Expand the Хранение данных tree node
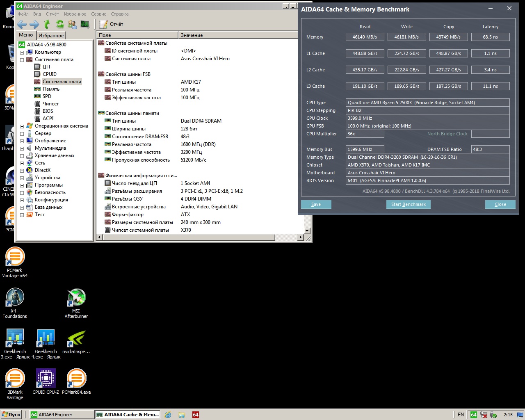 tap(22, 156)
